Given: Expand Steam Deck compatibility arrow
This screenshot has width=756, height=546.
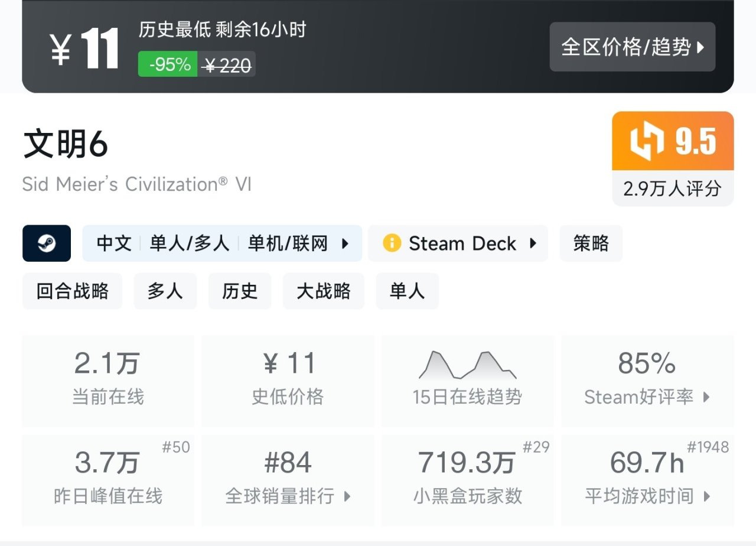Looking at the screenshot, I should point(533,243).
